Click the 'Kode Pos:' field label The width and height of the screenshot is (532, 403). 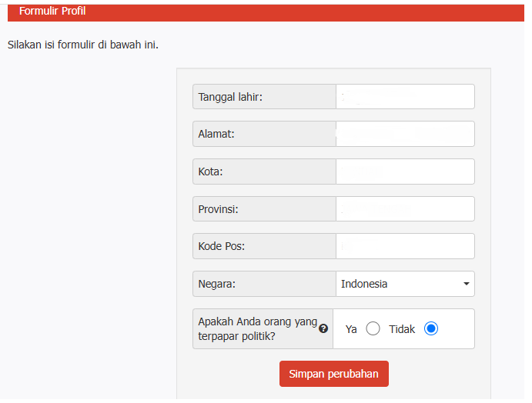pos(221,246)
